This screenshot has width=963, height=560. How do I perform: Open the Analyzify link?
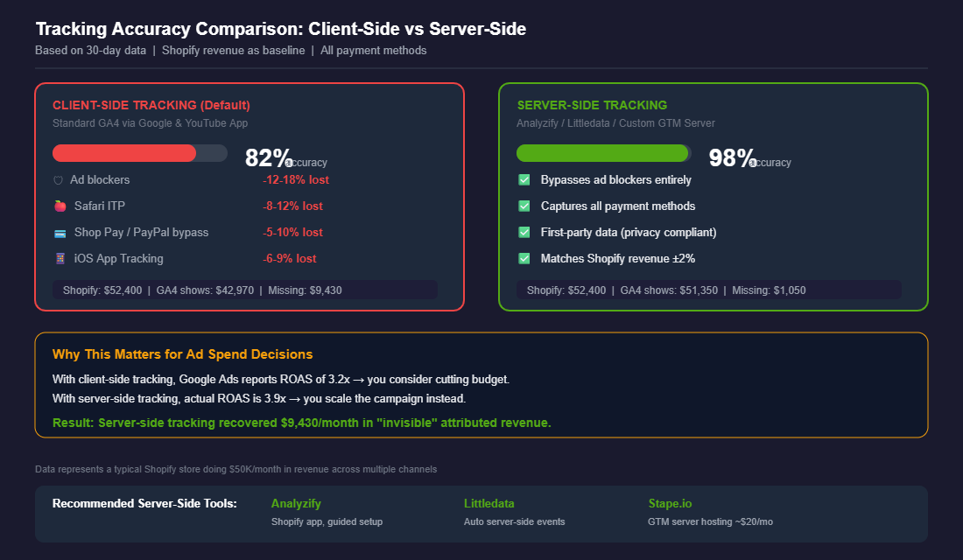click(296, 503)
